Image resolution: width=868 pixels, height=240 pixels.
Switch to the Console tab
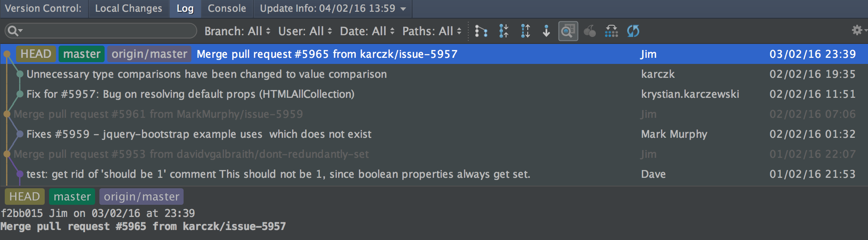point(227,9)
